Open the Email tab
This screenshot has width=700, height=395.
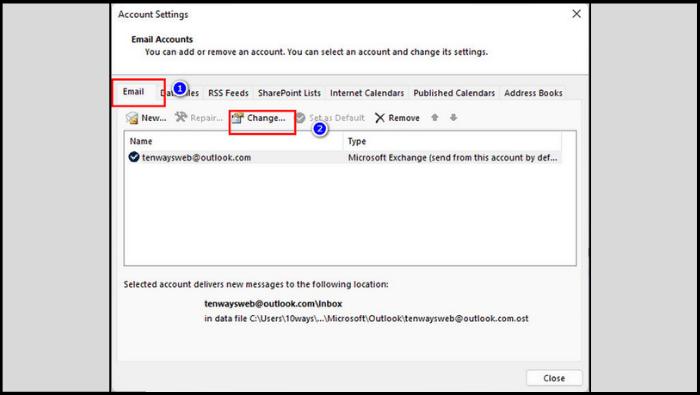pyautogui.click(x=133, y=91)
